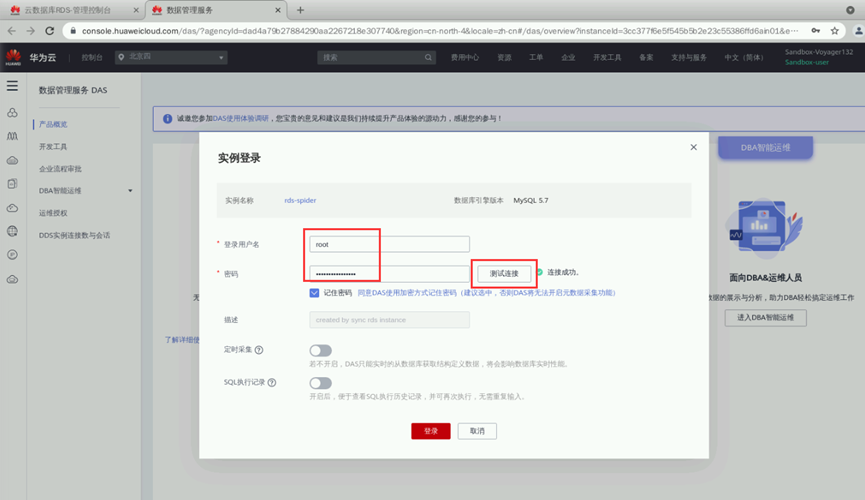The image size is (865, 500).
Task: Open DDS实例连接数与会话 in sidebar
Action: pyautogui.click(x=74, y=235)
